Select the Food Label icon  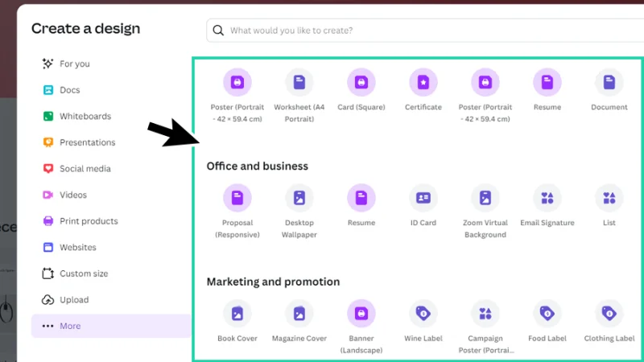pos(547,314)
